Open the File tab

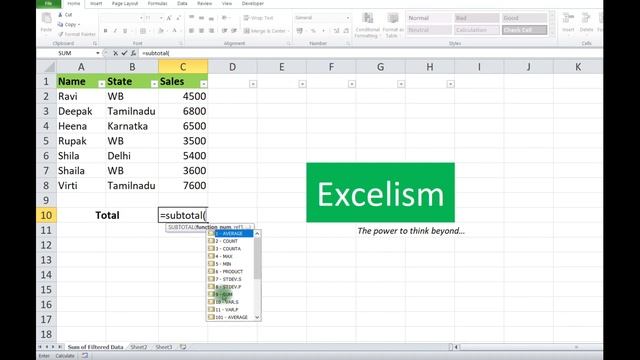49,4
